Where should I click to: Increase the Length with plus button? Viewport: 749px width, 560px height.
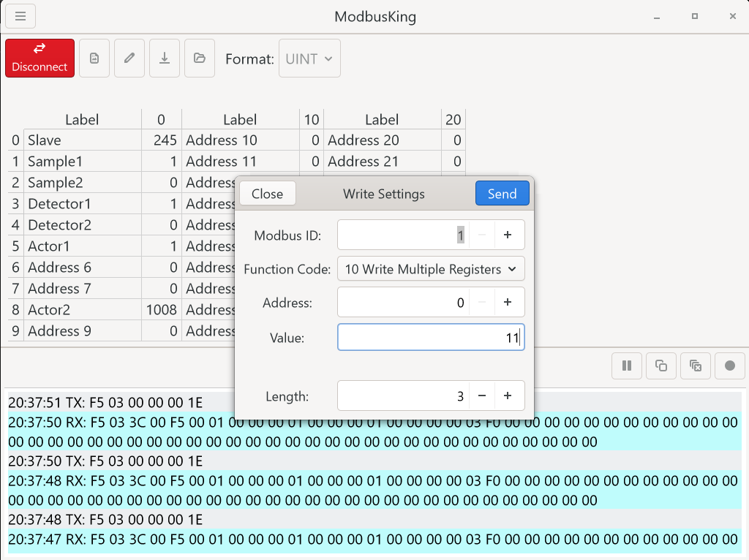point(508,396)
